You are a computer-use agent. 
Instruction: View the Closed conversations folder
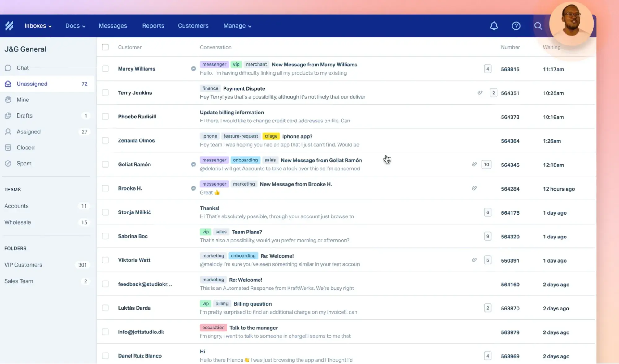[x=25, y=148]
